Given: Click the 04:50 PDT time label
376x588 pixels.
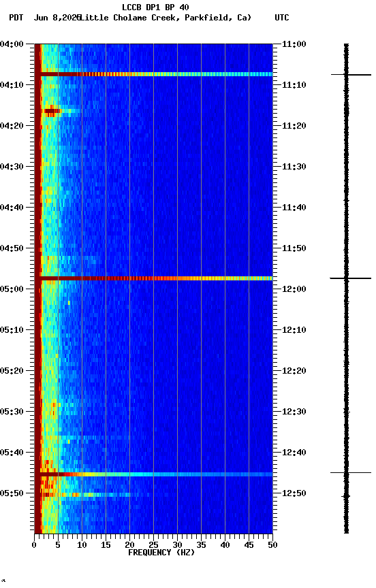Looking at the screenshot, I should click(12, 248).
